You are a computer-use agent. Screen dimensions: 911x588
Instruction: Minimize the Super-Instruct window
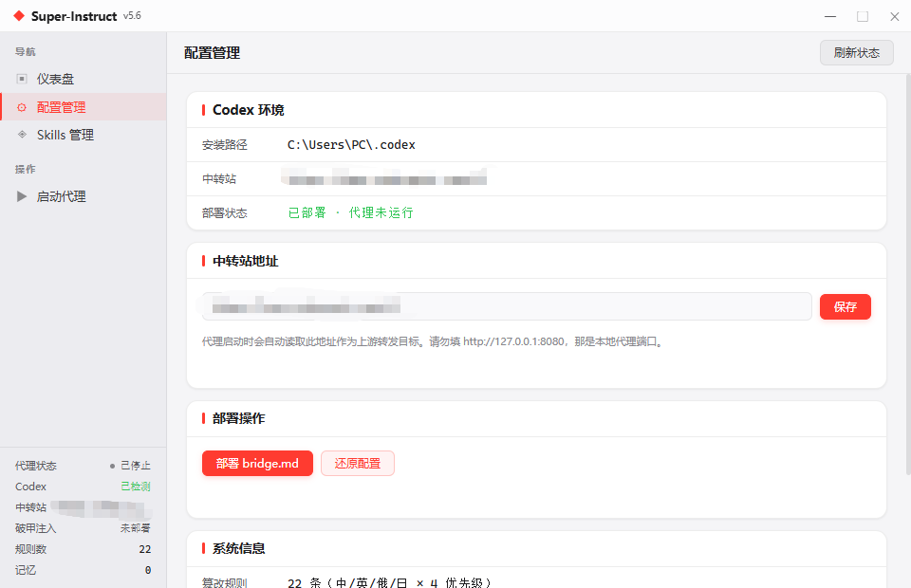(x=830, y=16)
